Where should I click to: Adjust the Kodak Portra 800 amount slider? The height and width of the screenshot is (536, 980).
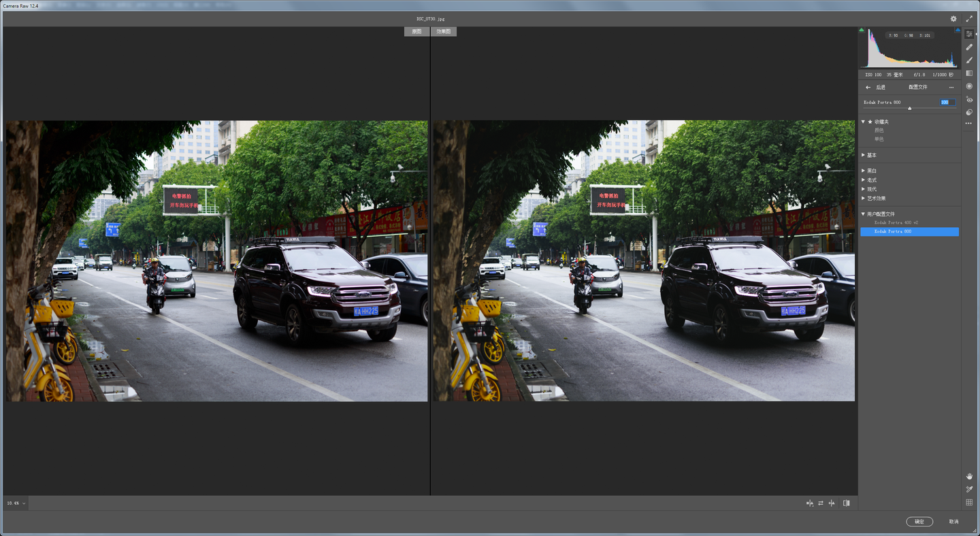(911, 107)
